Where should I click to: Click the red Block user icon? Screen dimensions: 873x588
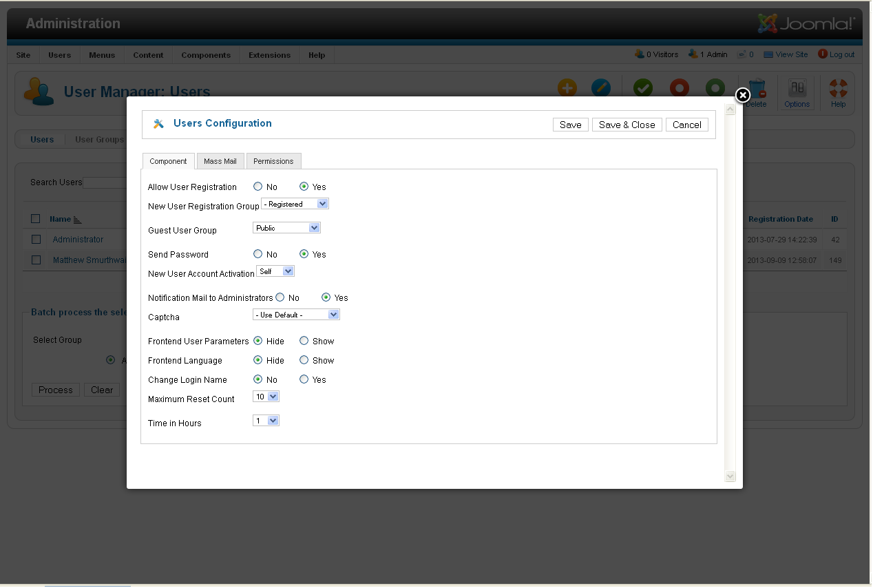click(x=680, y=88)
